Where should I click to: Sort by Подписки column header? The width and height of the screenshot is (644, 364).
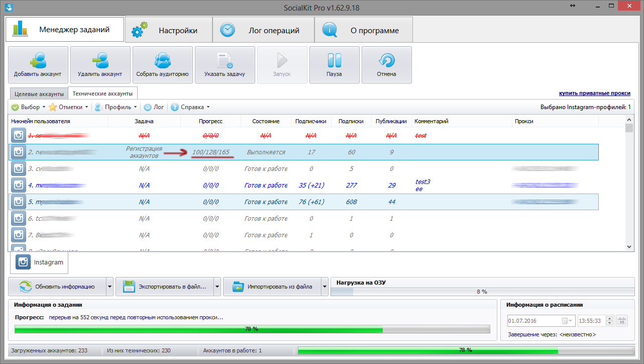pyautogui.click(x=351, y=121)
